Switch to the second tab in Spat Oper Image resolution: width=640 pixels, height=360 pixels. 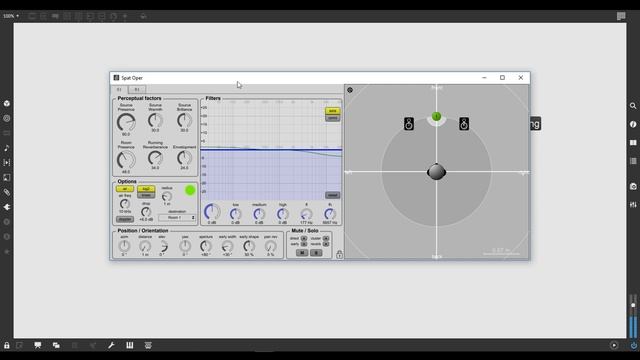click(x=137, y=89)
